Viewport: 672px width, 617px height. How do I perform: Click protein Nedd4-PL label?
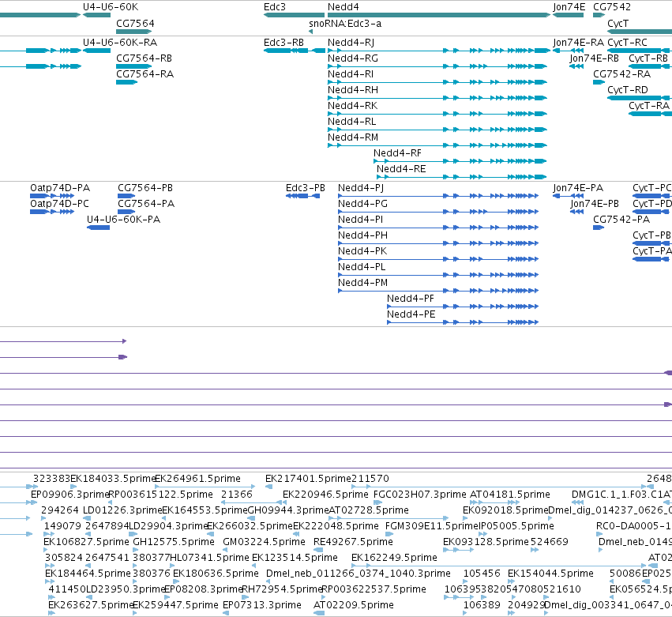pos(362,267)
